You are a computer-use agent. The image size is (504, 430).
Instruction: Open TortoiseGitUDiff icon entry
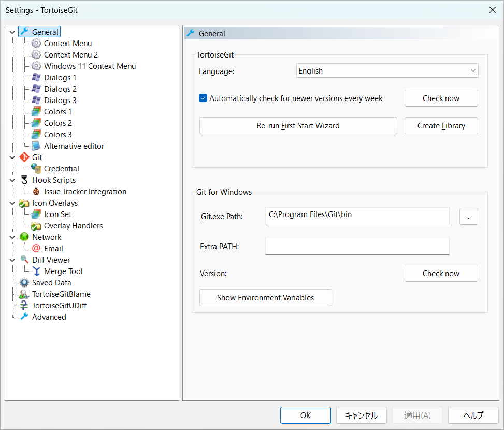[x=24, y=305]
